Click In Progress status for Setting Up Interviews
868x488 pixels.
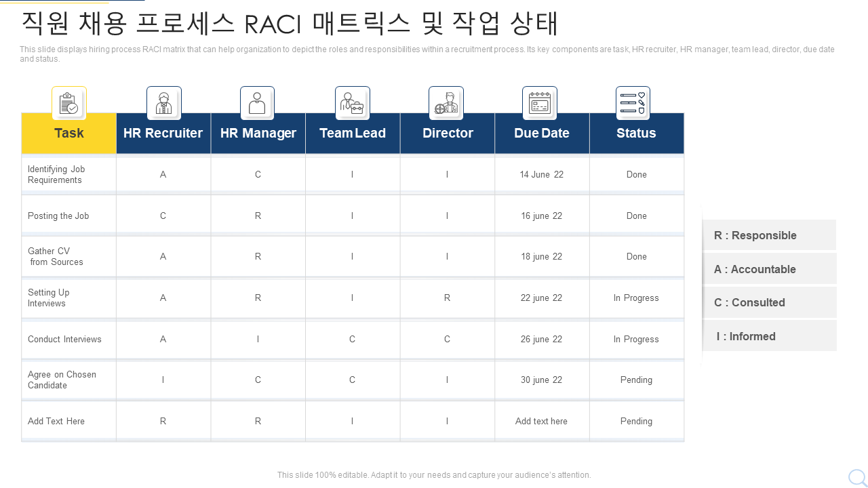tap(637, 298)
